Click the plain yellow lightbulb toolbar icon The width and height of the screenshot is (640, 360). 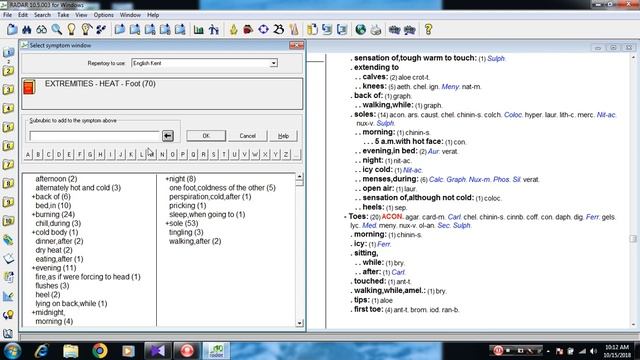tap(71, 29)
